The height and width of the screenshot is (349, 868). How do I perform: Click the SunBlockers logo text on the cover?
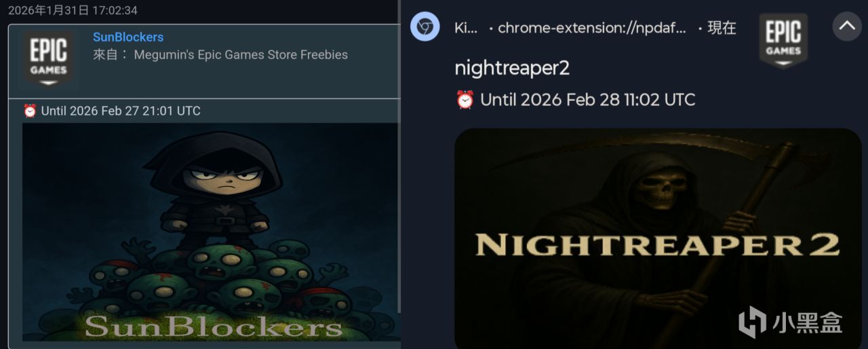tap(213, 327)
